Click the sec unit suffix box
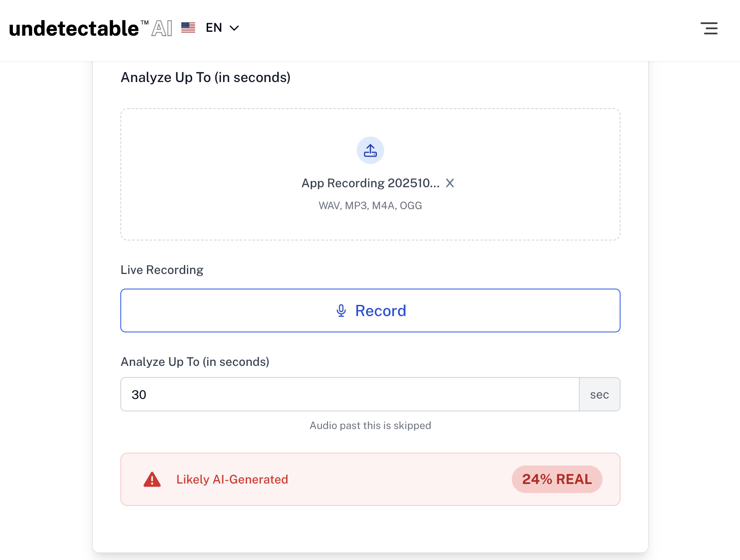This screenshot has height=560, width=740. [x=599, y=394]
